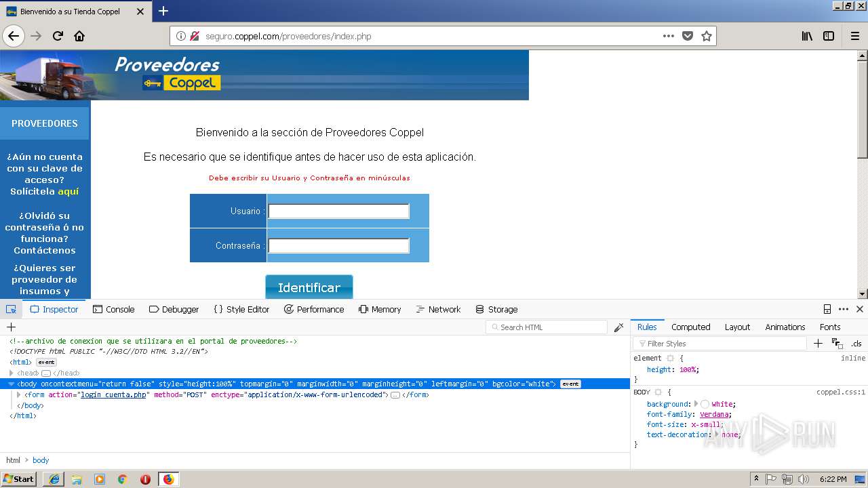The width and height of the screenshot is (868, 488).
Task: Focus the Usuario input field
Action: point(339,211)
